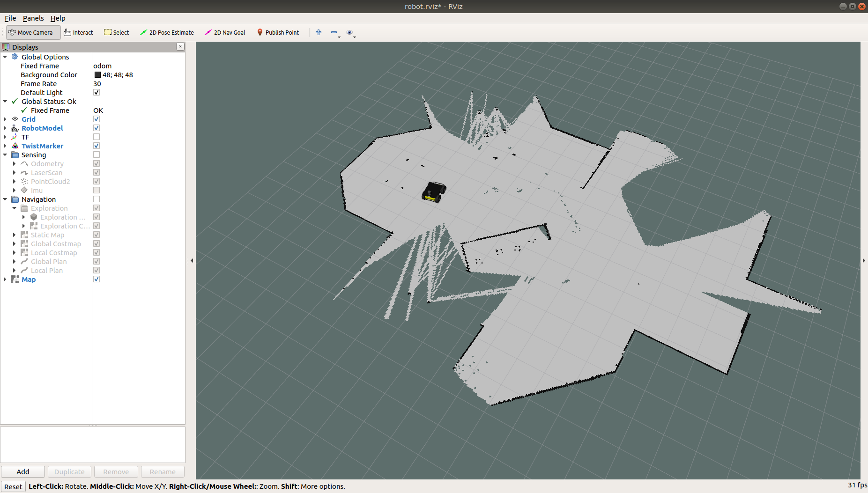
Task: Expand the Static Map entry
Action: click(x=15, y=235)
